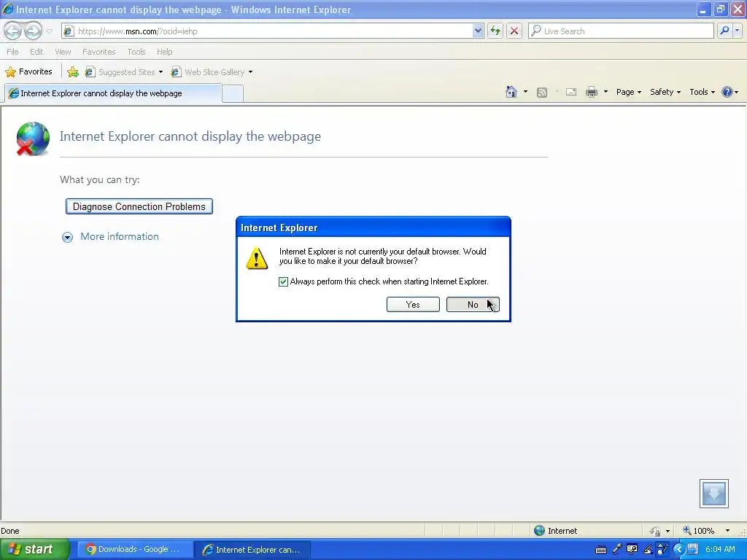Screen dimensions: 747x560
Task: Click the Refresh page icon
Action: click(495, 31)
